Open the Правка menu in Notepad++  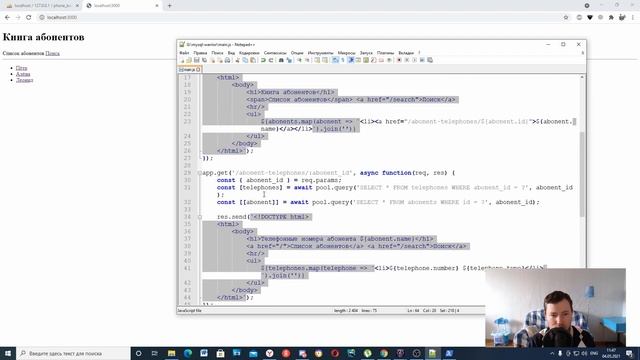200,53
